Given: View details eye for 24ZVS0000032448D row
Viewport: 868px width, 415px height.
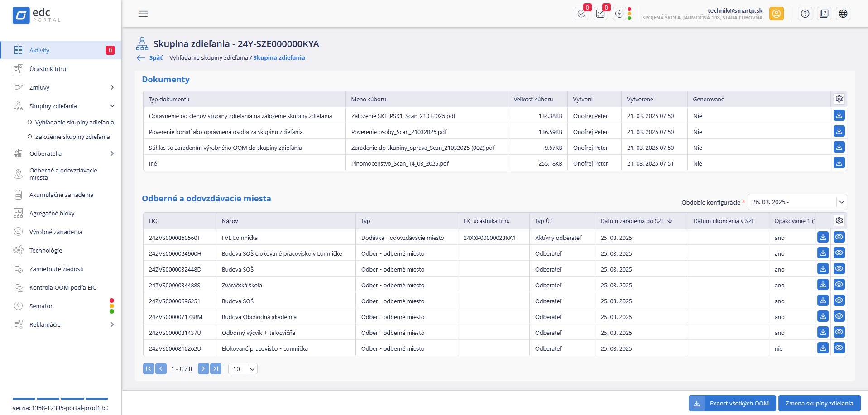Looking at the screenshot, I should point(839,269).
